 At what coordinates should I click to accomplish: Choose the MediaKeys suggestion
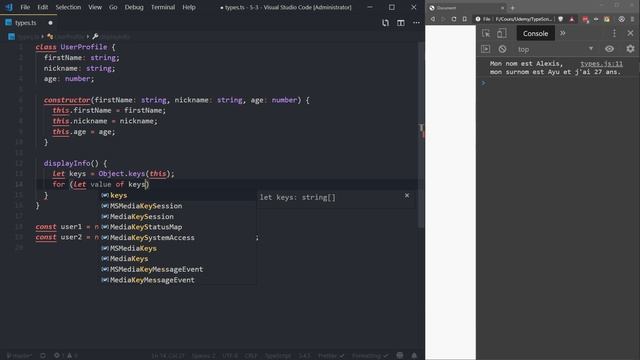(x=178, y=259)
